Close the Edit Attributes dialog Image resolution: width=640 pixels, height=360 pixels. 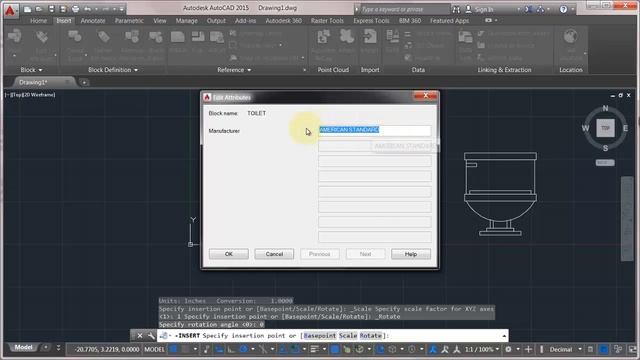click(x=425, y=96)
